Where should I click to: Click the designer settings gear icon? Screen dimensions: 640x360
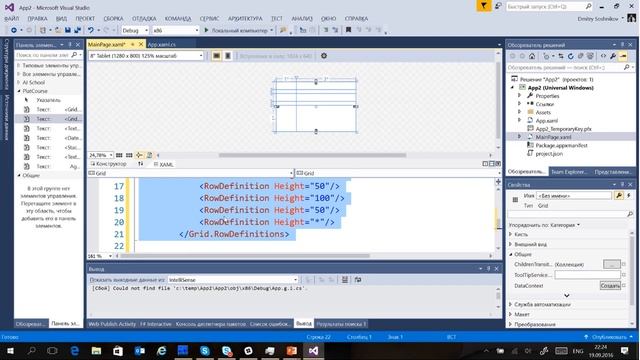(x=324, y=56)
